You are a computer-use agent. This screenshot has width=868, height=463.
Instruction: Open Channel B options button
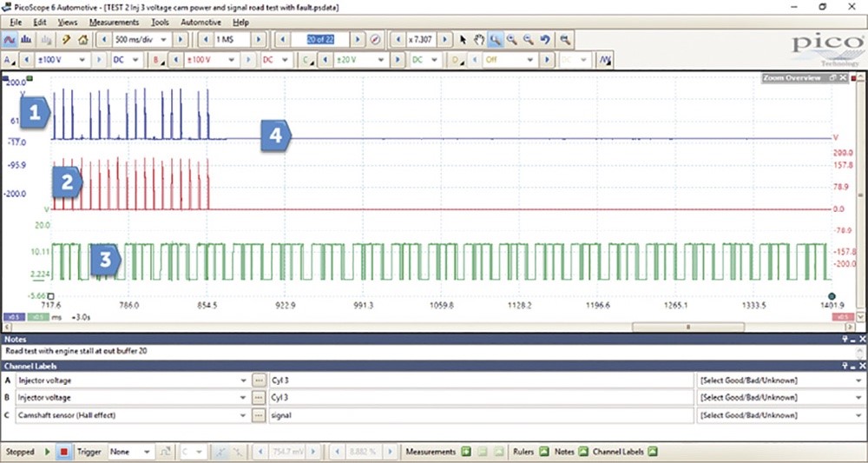pyautogui.click(x=158, y=60)
